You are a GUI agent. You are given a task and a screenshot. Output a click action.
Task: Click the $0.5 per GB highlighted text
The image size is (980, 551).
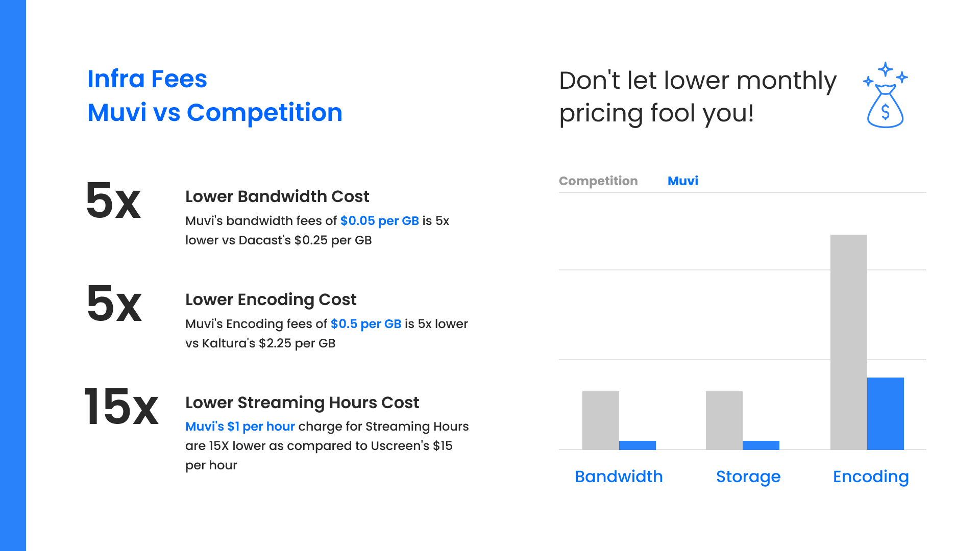pyautogui.click(x=365, y=324)
